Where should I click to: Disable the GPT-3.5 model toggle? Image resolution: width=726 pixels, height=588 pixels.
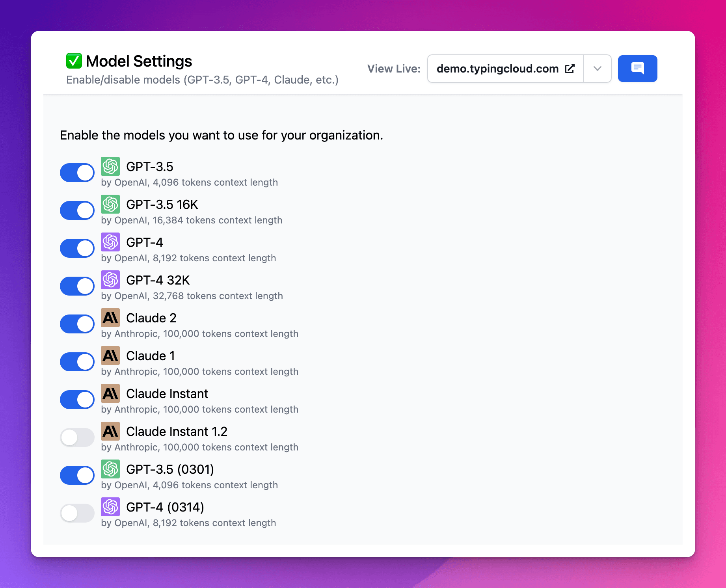pos(77,173)
